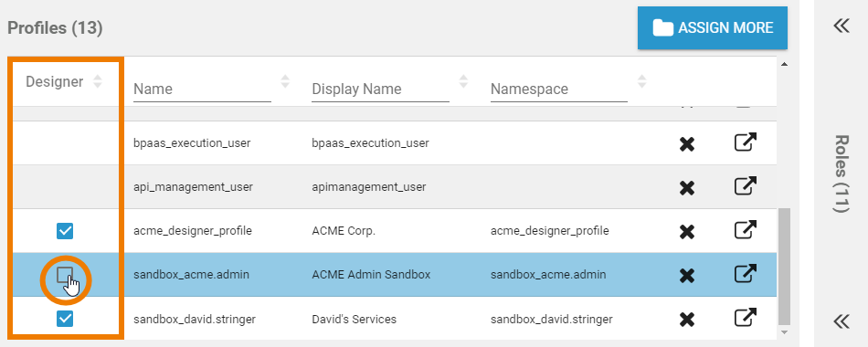Uncheck Designer checkbox for acme_designer_profile
Image resolution: width=868 pixels, height=347 pixels.
click(x=65, y=231)
